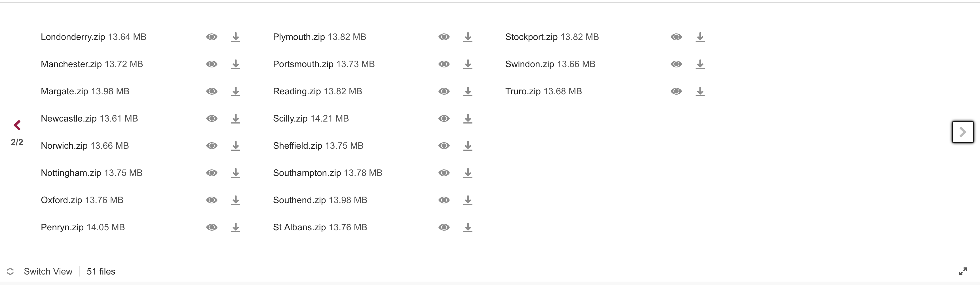This screenshot has height=285, width=980.
Task: Click the download icon for Scilly.zip
Action: [x=468, y=118]
